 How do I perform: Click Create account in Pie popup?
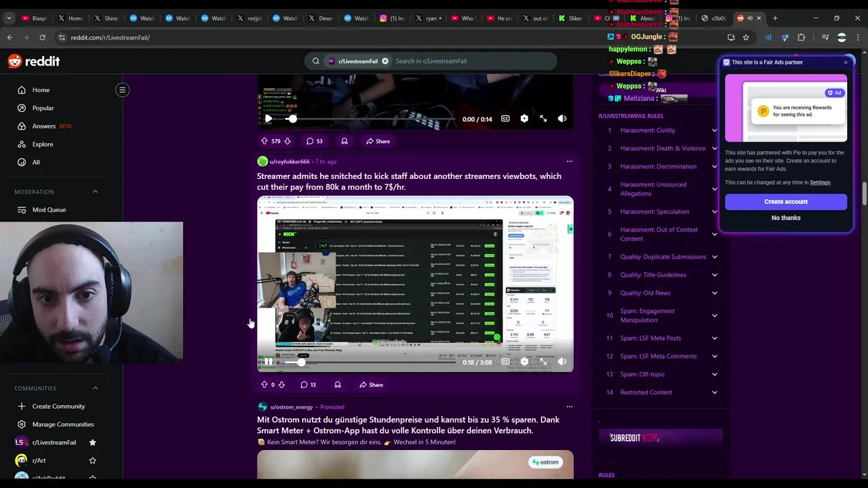tap(786, 201)
